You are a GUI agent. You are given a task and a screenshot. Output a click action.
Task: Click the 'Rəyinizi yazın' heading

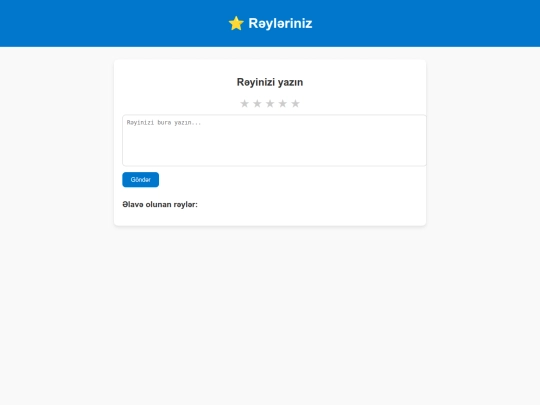(x=270, y=82)
